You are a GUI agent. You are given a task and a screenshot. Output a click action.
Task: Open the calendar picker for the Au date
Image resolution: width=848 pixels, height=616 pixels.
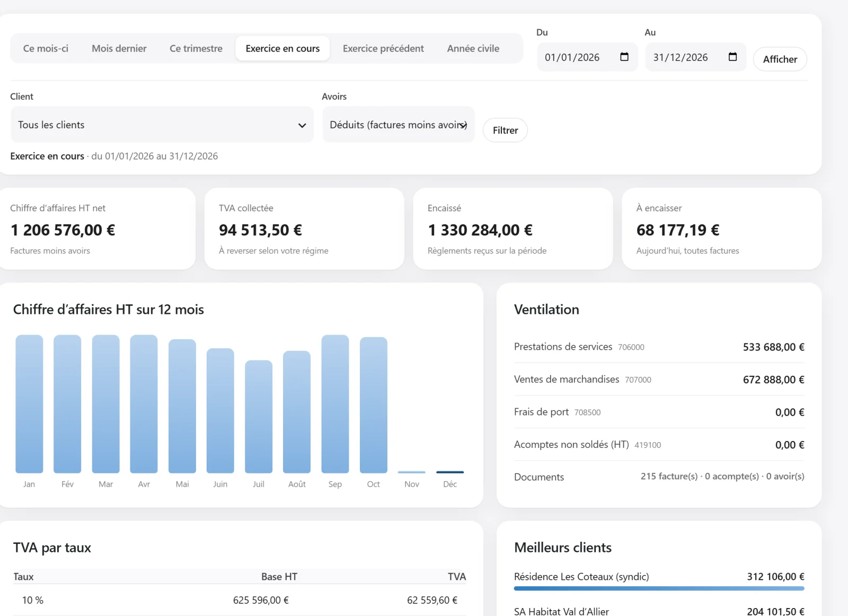point(732,57)
